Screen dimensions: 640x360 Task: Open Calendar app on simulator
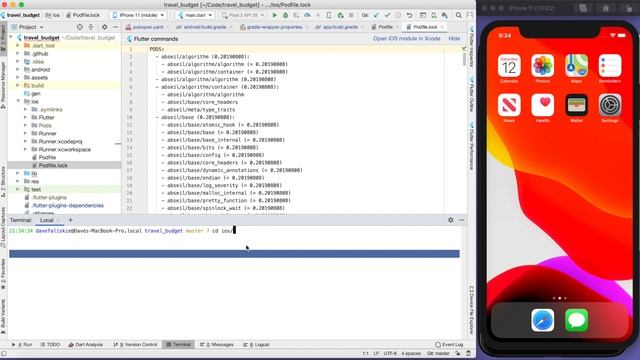pyautogui.click(x=509, y=66)
